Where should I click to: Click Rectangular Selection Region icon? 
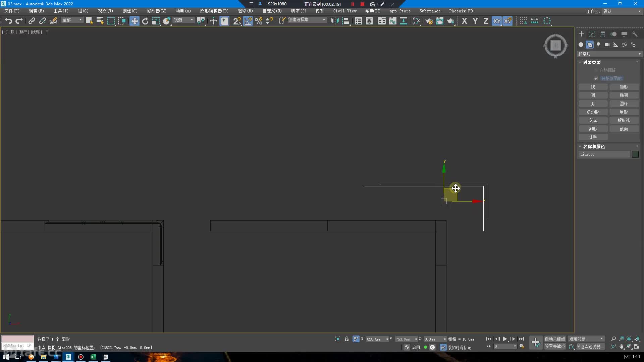111,21
